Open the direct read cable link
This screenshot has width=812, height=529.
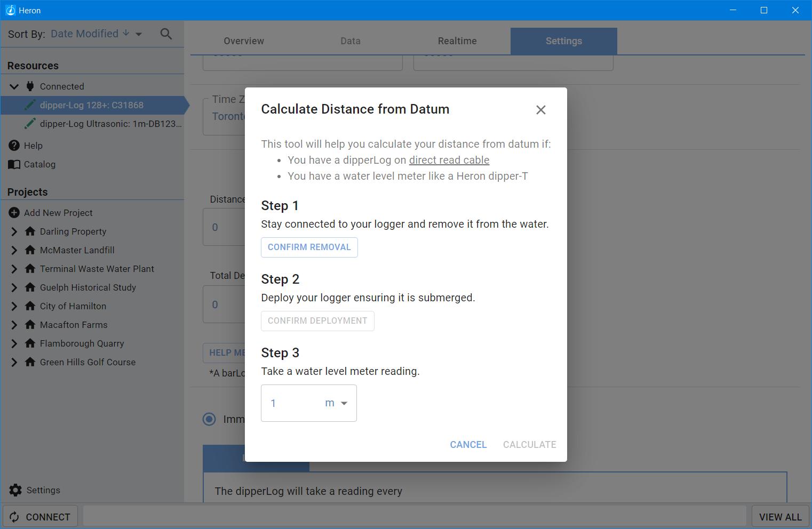tap(449, 160)
